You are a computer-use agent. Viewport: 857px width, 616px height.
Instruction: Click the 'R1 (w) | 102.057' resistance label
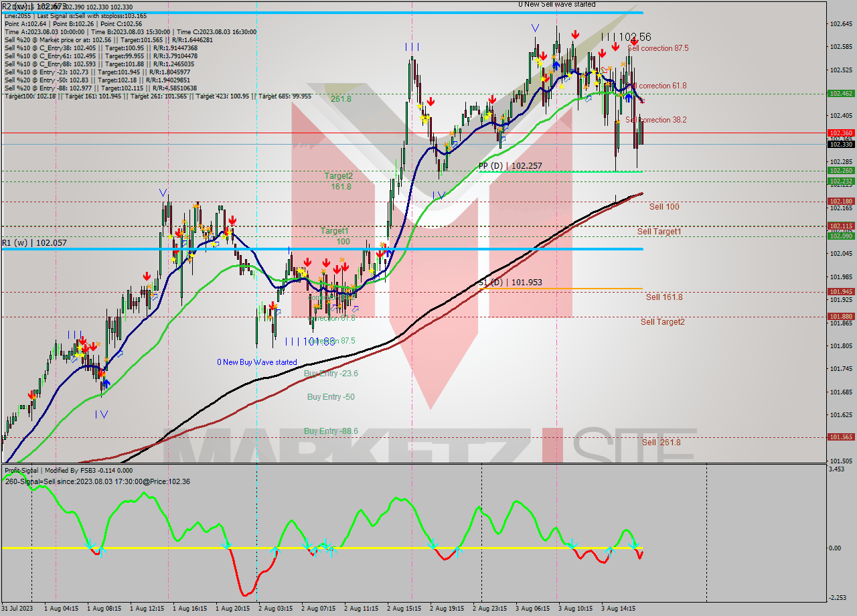34,242
